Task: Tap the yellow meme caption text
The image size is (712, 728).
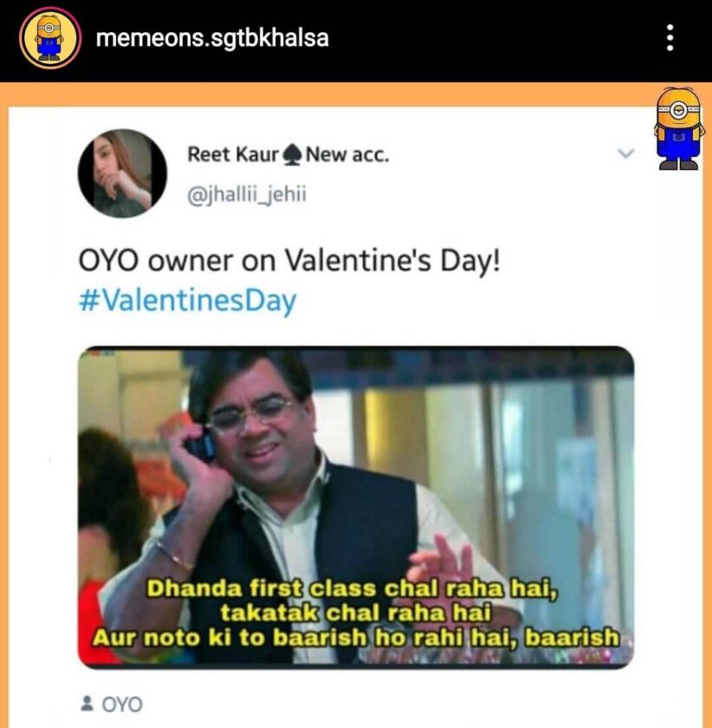Action: point(355,613)
